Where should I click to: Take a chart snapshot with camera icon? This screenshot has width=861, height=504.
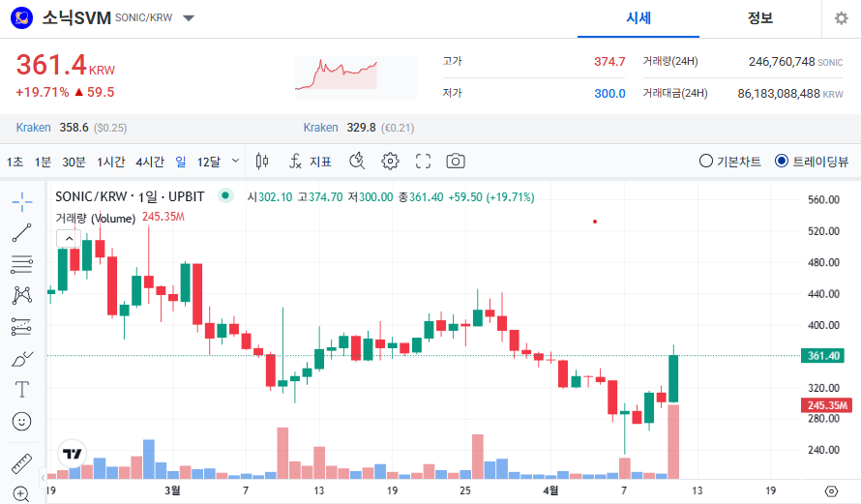[x=456, y=162]
